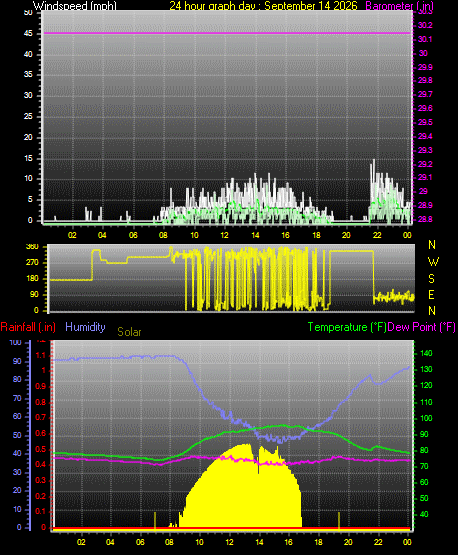Viewport: 458px width, 555px height.
Task: Click hour 06 under the windspeed graph
Action: pos(133,235)
